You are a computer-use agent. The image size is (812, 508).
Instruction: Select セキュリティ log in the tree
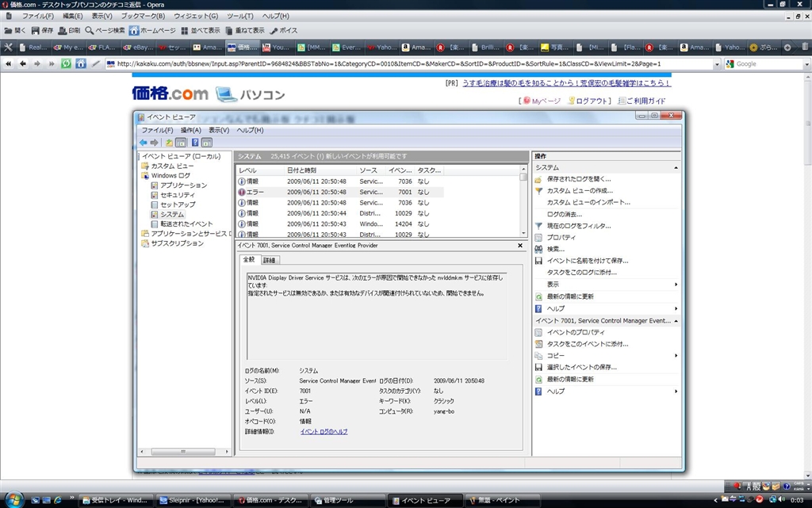tap(178, 195)
